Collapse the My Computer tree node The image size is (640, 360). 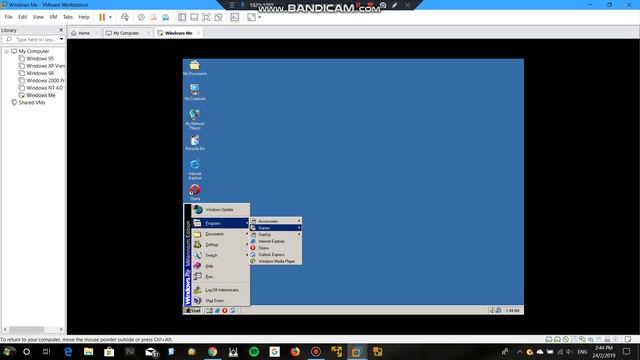[7, 51]
